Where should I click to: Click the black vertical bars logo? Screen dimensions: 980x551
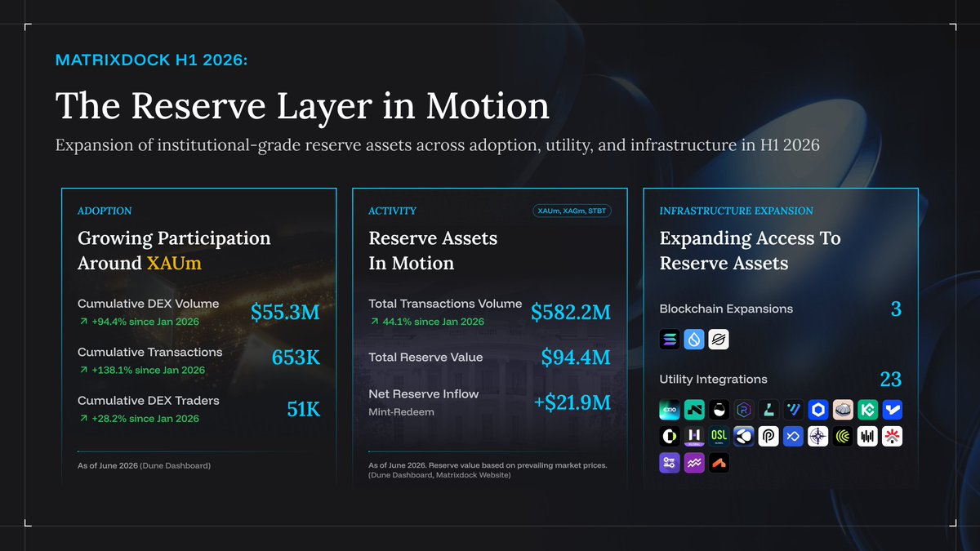[867, 437]
